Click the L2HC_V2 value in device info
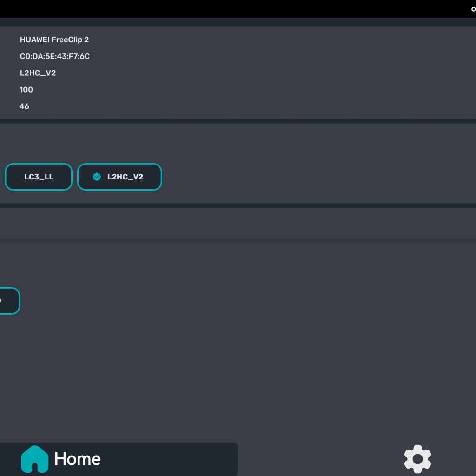This screenshot has height=476, width=476. click(38, 73)
